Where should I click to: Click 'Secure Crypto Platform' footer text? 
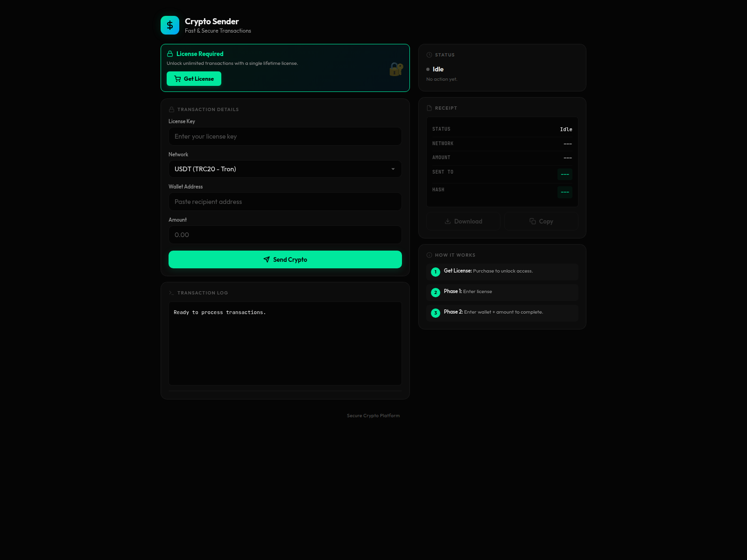tap(373, 416)
